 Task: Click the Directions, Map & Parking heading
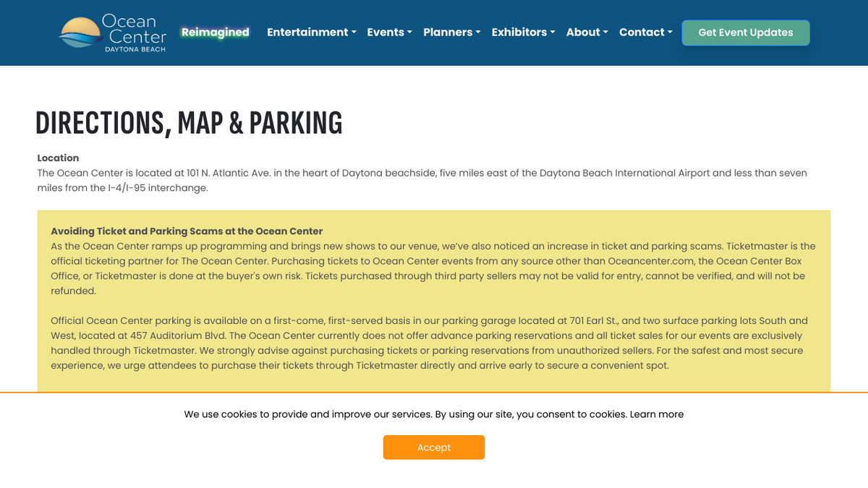tap(190, 123)
